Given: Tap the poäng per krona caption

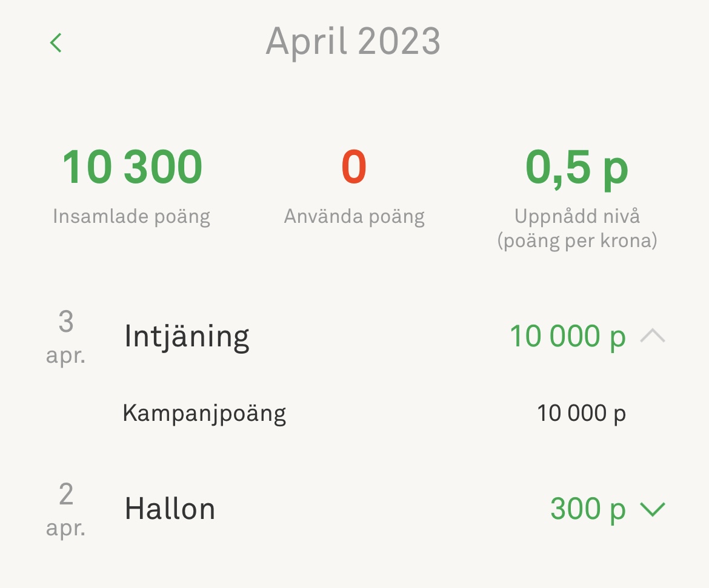Looking at the screenshot, I should coord(577,240).
